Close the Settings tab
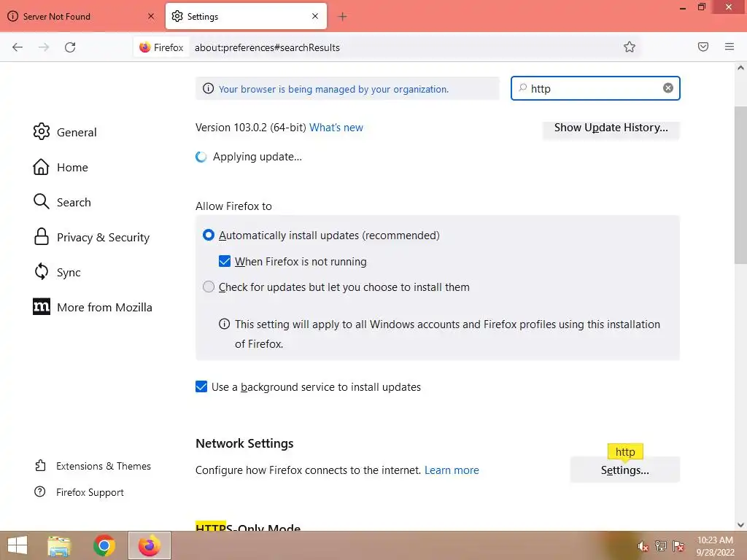 (x=315, y=16)
